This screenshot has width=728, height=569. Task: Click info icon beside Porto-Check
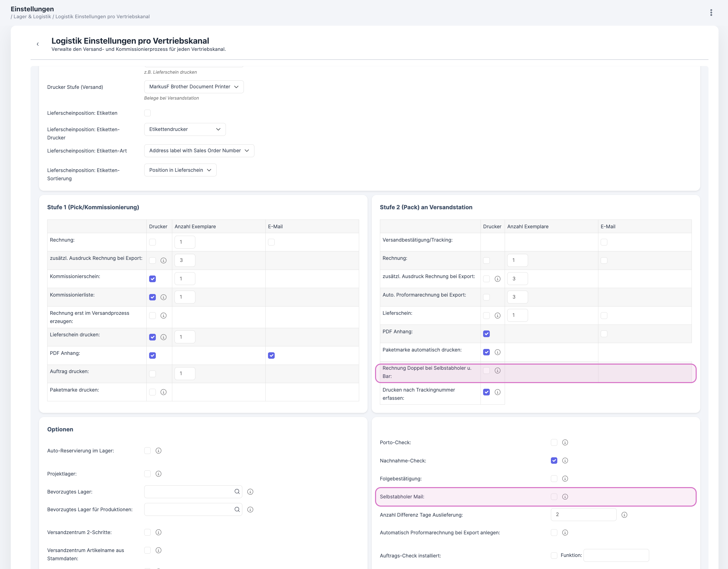pos(565,442)
